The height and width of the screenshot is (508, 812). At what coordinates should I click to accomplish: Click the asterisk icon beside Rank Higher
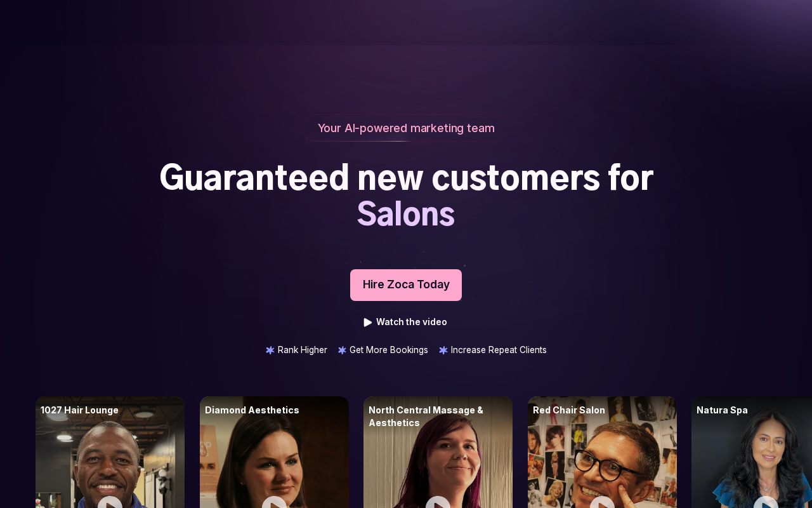point(270,351)
